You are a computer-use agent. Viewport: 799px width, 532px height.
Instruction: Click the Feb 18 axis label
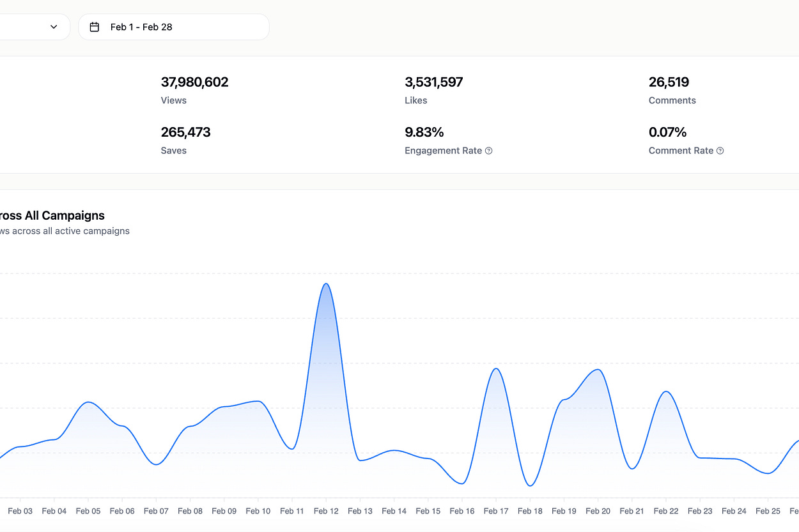click(530, 511)
